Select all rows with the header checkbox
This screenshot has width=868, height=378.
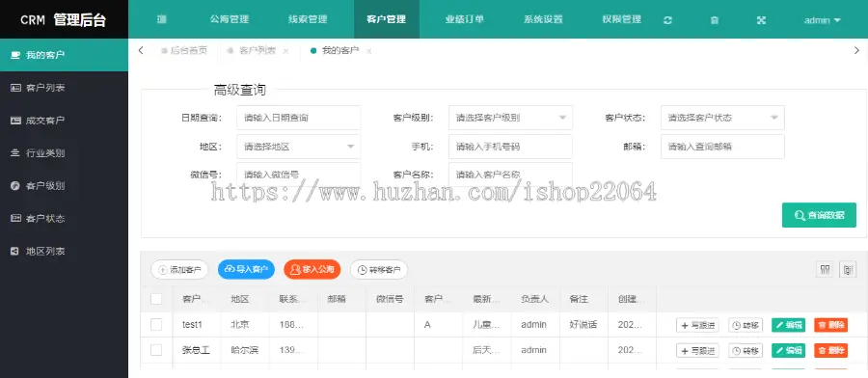pos(156,299)
